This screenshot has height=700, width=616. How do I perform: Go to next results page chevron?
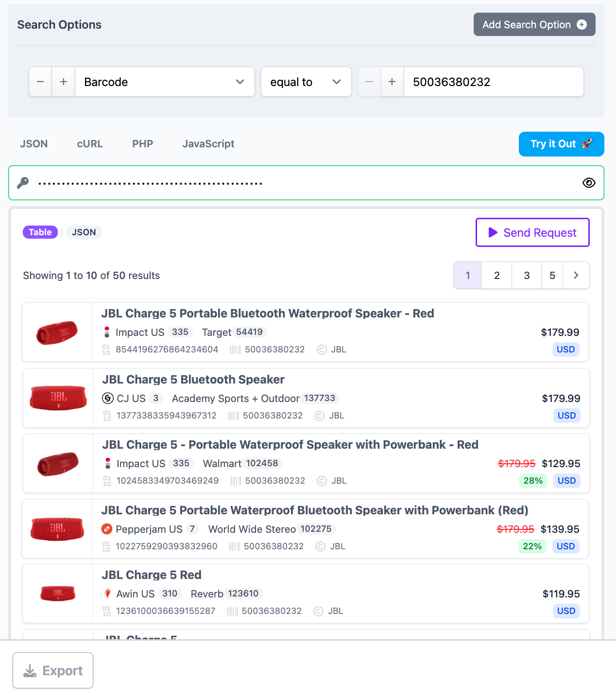coord(576,275)
